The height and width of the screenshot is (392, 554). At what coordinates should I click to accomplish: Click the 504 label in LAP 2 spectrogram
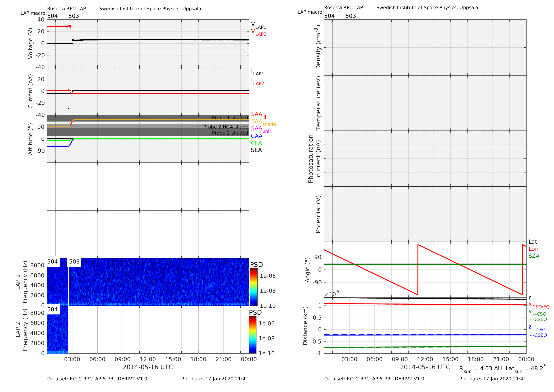click(52, 310)
